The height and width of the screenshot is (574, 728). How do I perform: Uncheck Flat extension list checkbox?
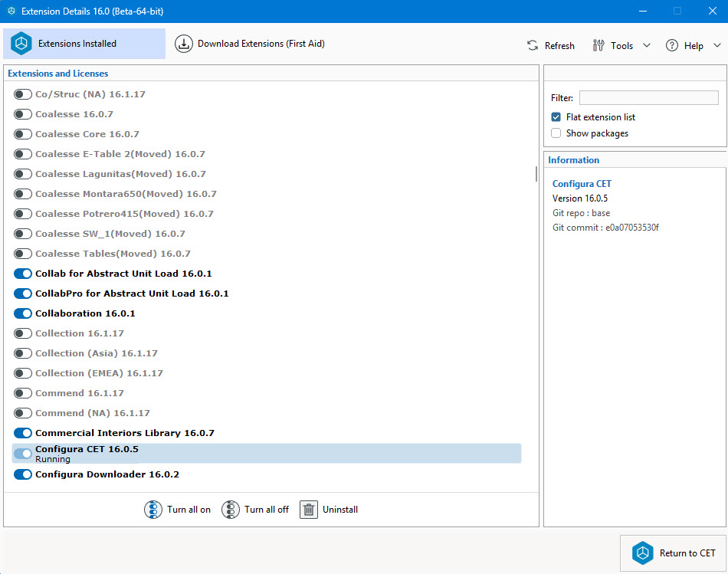tap(556, 117)
